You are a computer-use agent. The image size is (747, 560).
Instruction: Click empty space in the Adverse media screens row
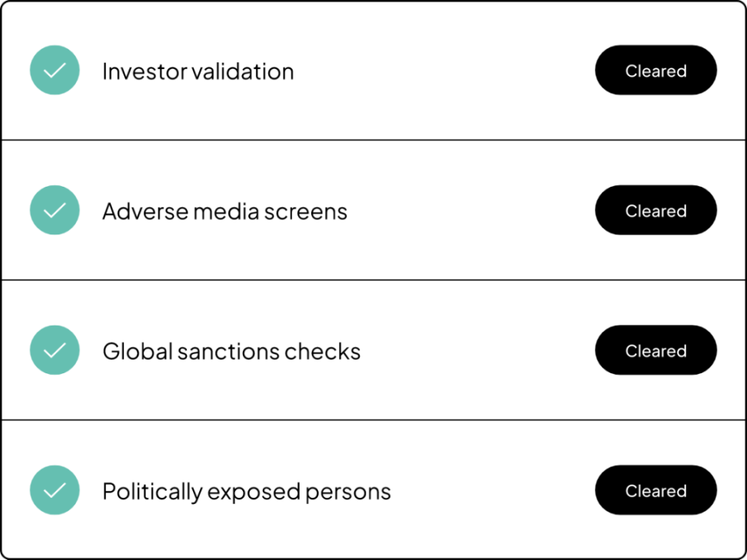click(469, 210)
